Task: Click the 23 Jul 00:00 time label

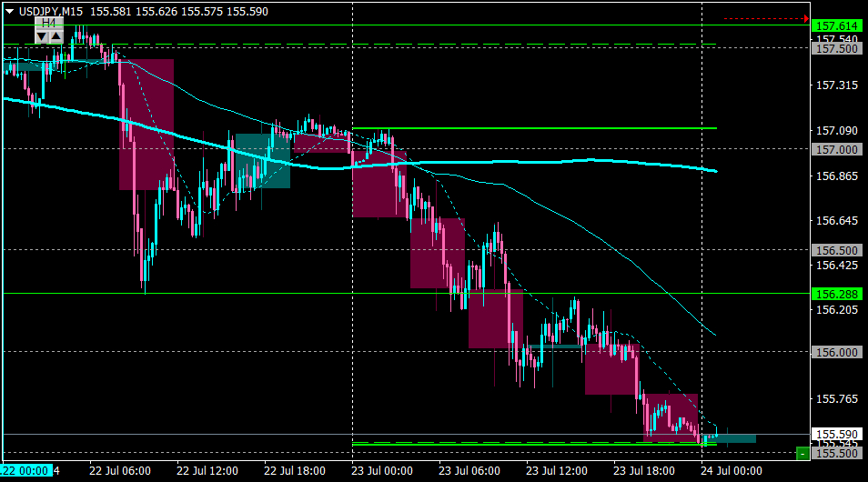Action: 382,471
